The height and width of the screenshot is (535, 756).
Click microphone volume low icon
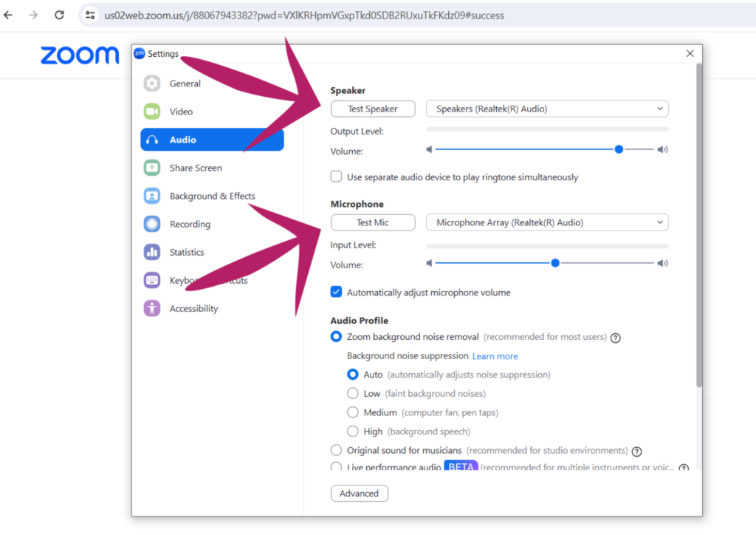click(429, 263)
